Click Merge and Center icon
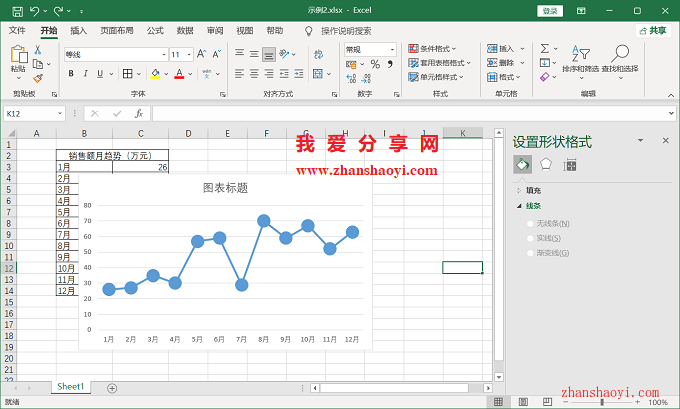This screenshot has width=680, height=409. [318, 74]
